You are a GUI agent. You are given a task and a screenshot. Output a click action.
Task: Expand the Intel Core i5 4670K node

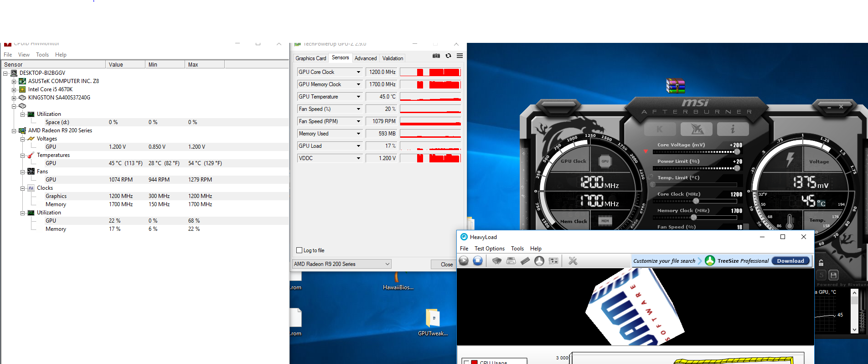pos(14,89)
